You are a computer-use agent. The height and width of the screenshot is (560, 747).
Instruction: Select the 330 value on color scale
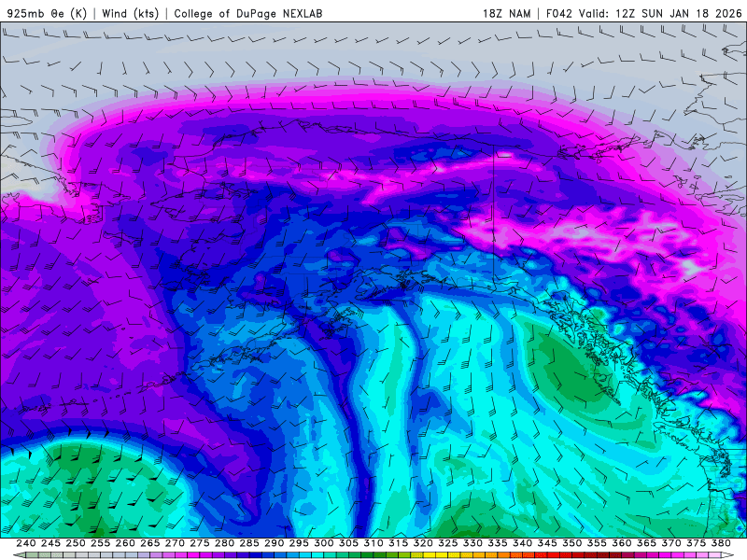pyautogui.click(x=472, y=543)
